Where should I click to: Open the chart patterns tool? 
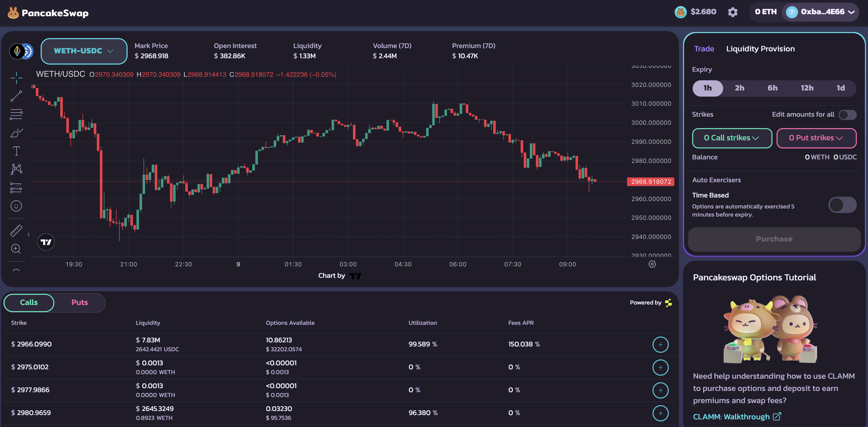point(16,169)
